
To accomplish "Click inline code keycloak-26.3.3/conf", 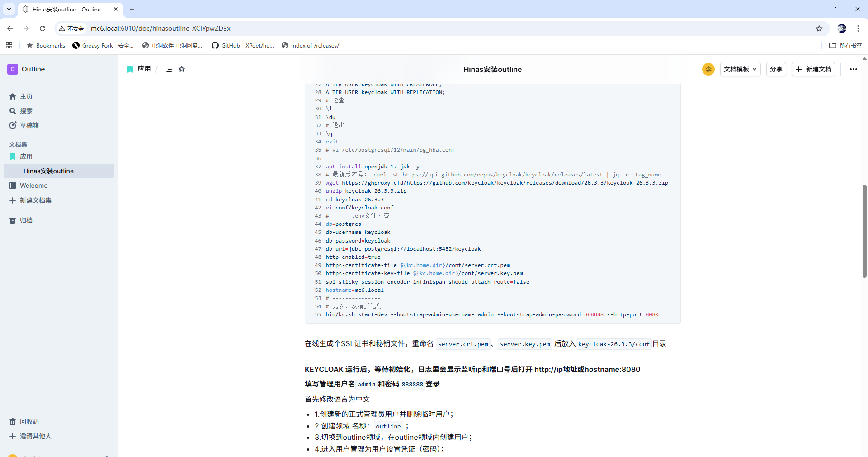I will click(x=613, y=344).
